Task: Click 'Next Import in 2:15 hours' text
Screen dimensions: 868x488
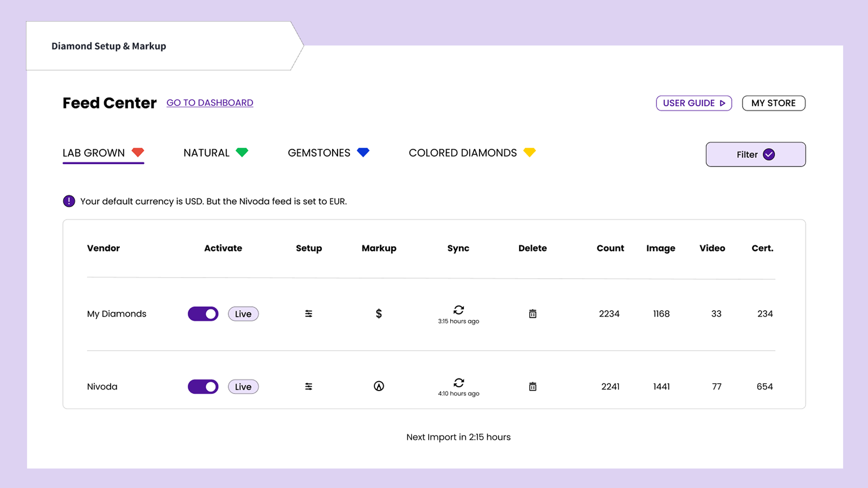Action: coord(458,437)
